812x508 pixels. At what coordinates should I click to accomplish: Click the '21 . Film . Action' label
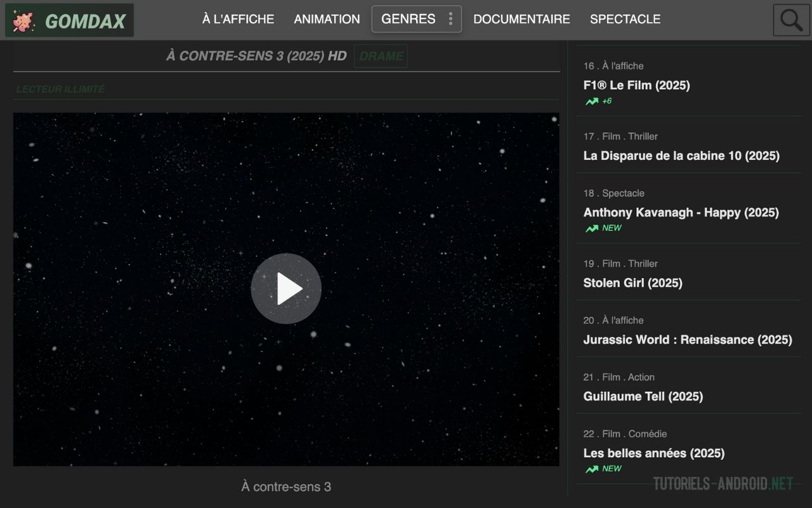[619, 377]
